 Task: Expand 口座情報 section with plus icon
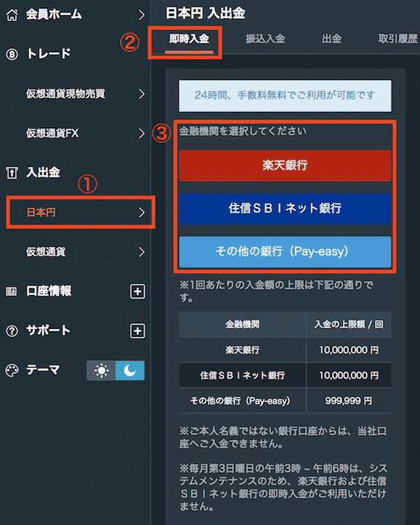click(x=137, y=291)
